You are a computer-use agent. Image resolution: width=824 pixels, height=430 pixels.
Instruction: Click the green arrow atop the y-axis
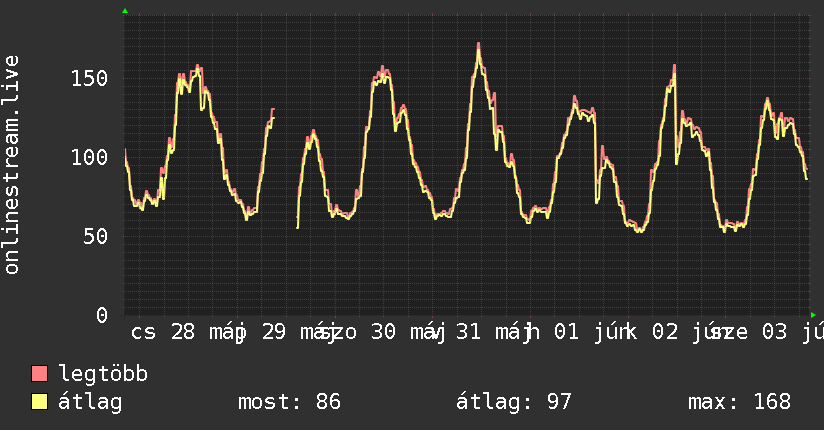click(x=125, y=11)
